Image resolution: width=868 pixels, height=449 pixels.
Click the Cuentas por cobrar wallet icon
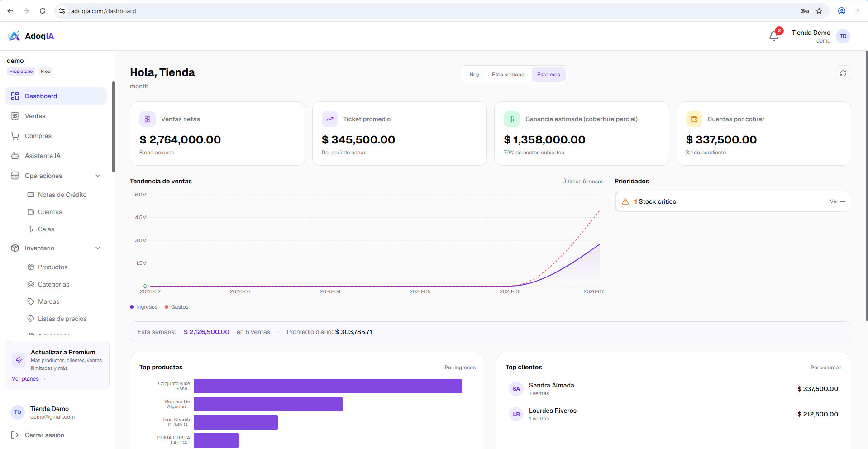tap(694, 119)
